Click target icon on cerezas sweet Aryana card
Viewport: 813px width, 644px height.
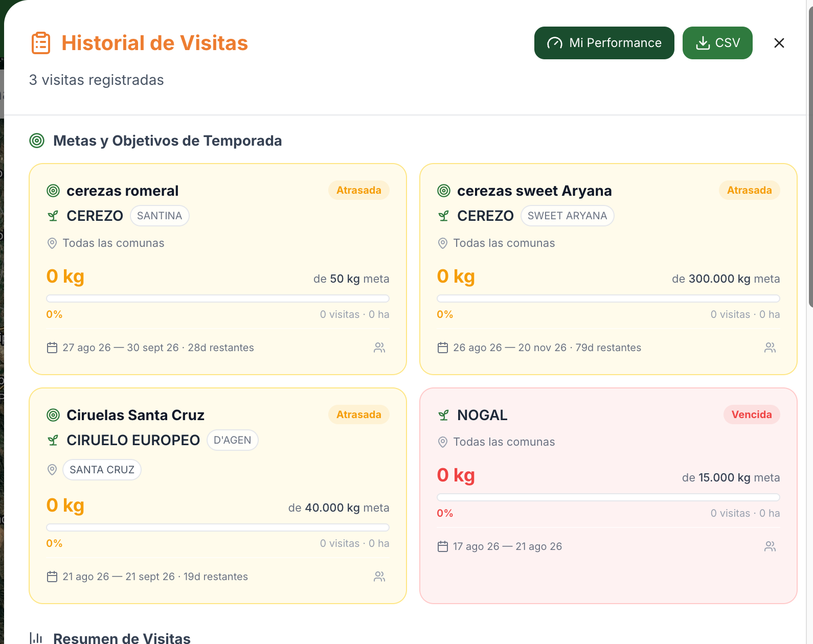[x=444, y=191]
